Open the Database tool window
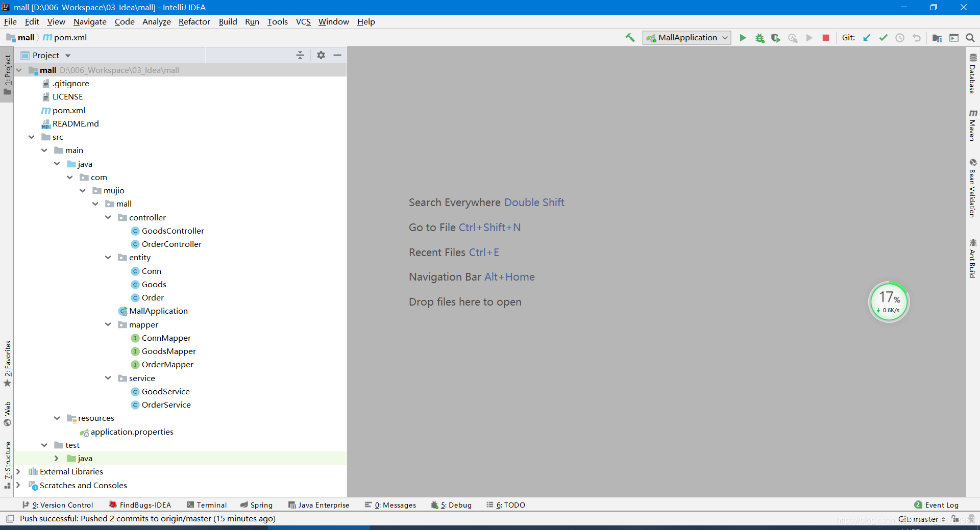980x530 pixels. pos(973,73)
